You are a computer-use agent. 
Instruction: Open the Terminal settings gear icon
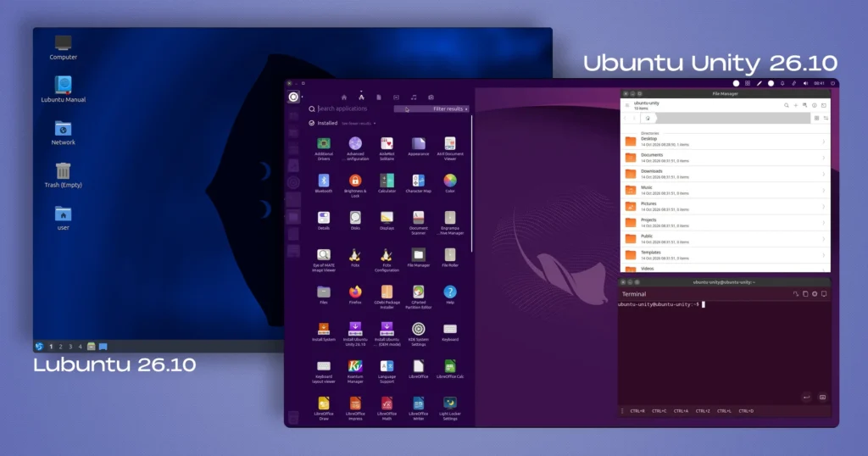tap(815, 294)
